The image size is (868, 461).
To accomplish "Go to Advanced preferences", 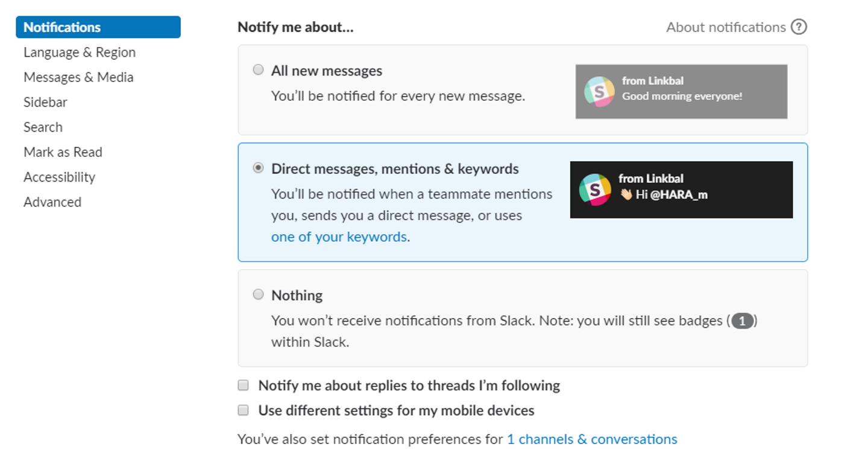I will click(52, 202).
